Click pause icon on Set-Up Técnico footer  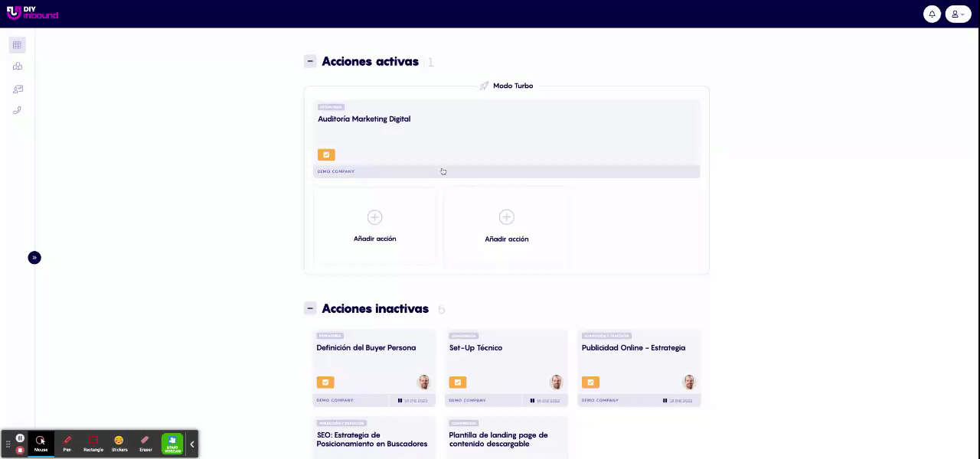tap(532, 401)
